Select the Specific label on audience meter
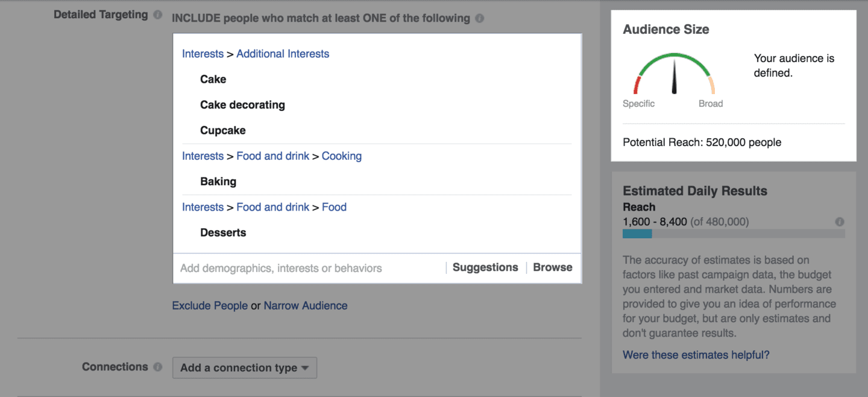The width and height of the screenshot is (868, 397). [638, 103]
